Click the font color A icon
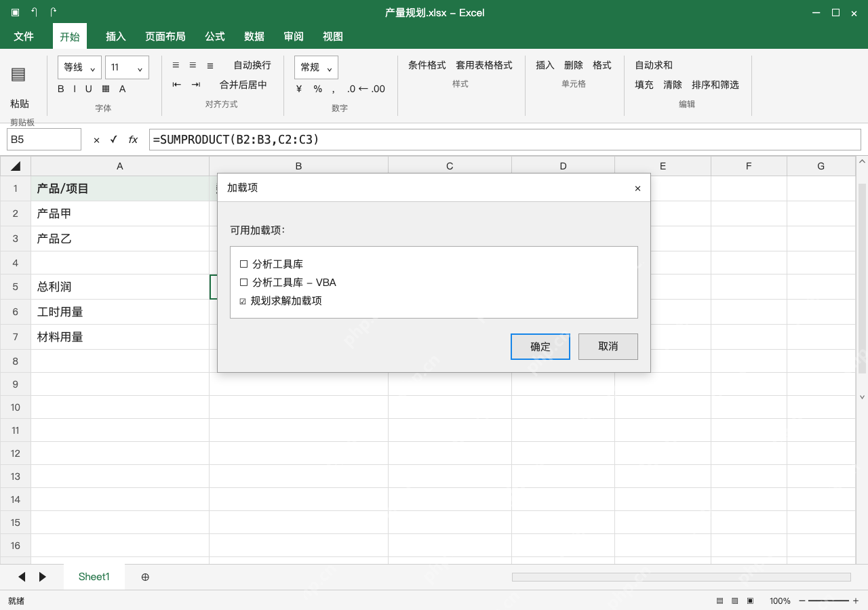The image size is (868, 610). (123, 89)
